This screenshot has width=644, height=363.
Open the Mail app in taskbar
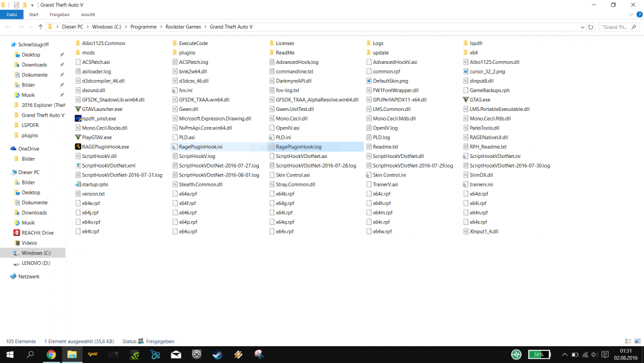176,355
